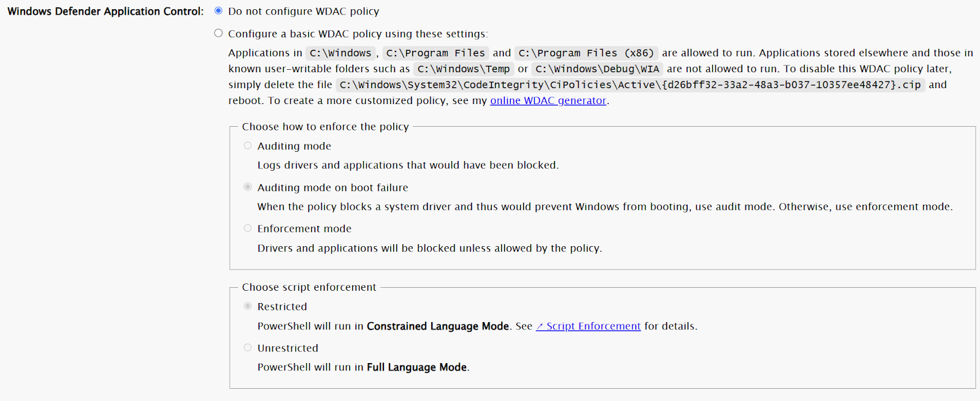The height and width of the screenshot is (401, 980).
Task: Click the "Choose how to enforce the policy" legend
Action: click(x=325, y=127)
